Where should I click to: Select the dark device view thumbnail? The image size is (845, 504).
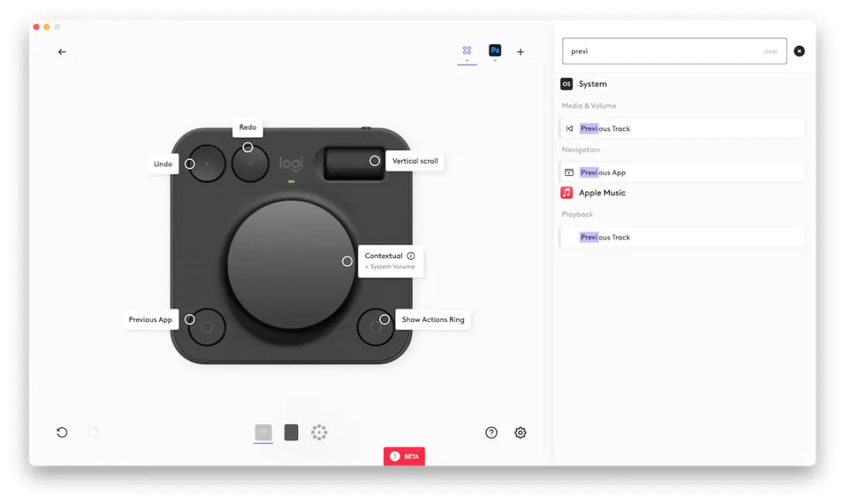point(291,433)
